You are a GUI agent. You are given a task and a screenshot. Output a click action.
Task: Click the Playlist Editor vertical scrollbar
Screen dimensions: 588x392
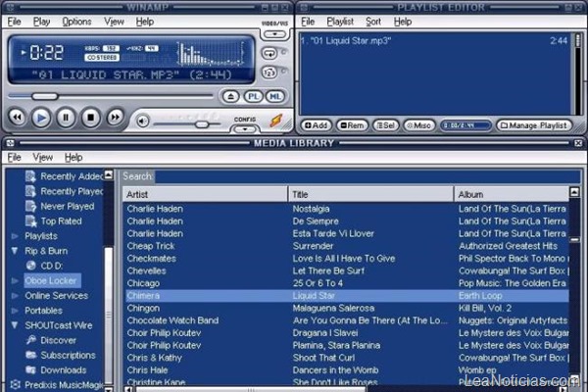pyautogui.click(x=577, y=73)
